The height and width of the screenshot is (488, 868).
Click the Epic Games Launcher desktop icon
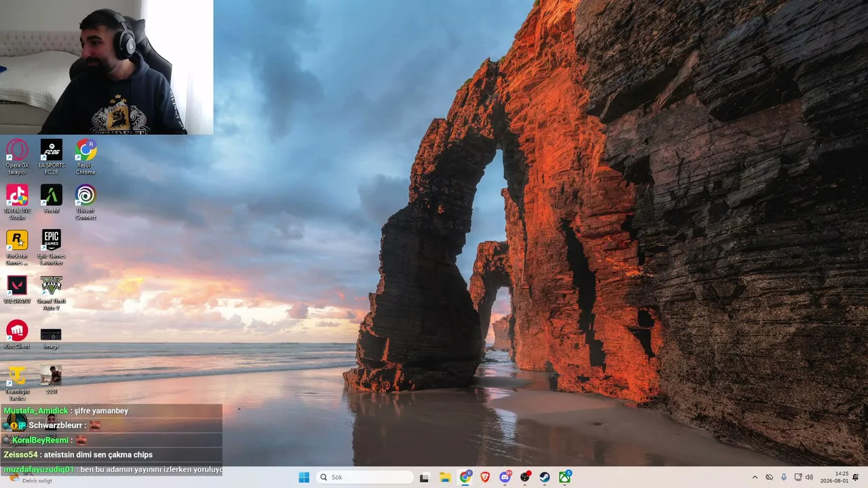tap(52, 247)
